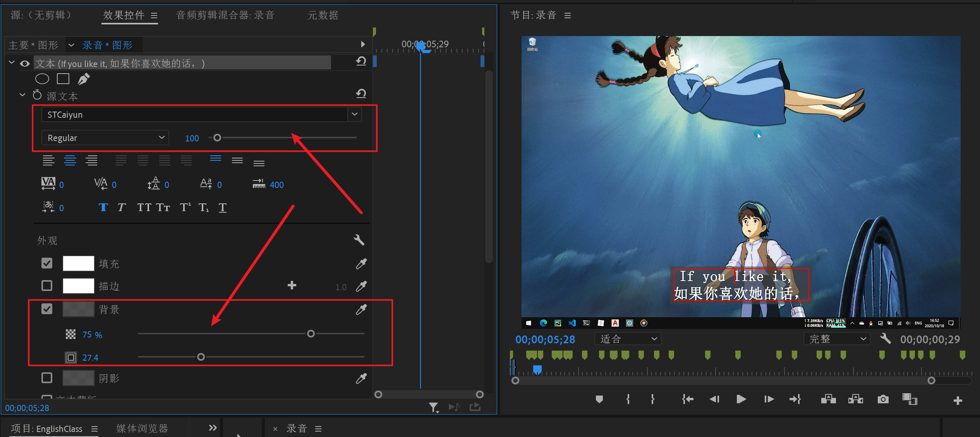The width and height of the screenshot is (980, 437).
Task: Open the 适合 zoom level dropdown
Action: (x=628, y=339)
